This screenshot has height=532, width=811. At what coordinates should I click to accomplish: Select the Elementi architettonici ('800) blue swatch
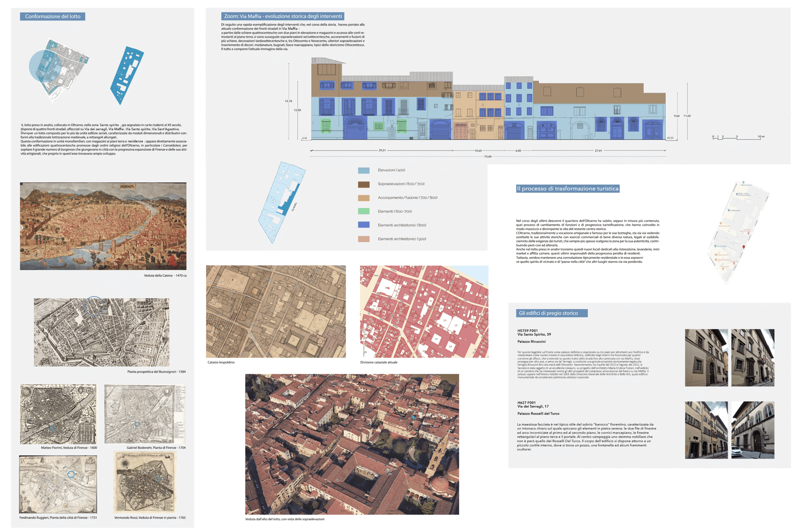[x=364, y=225]
